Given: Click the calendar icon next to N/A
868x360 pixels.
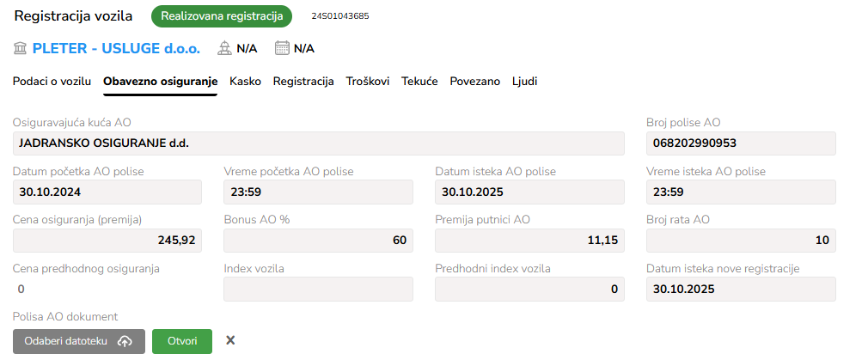Looking at the screenshot, I should point(283,49).
